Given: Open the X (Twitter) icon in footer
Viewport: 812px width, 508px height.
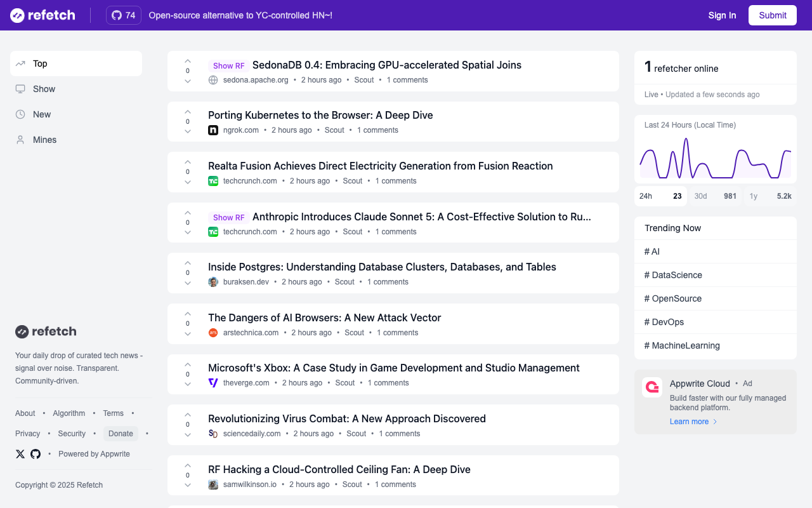Looking at the screenshot, I should pos(20,454).
